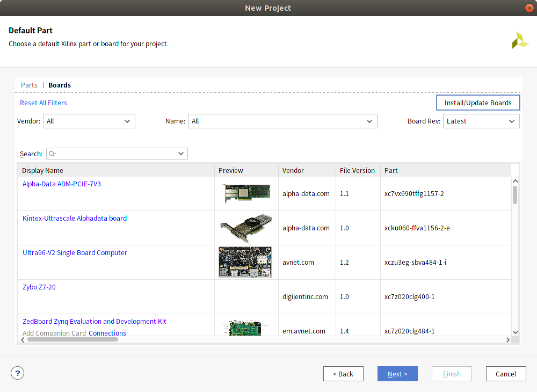Viewport: 537px width, 392px height.
Task: Click the vertical scrollbar down arrow
Action: click(x=516, y=332)
